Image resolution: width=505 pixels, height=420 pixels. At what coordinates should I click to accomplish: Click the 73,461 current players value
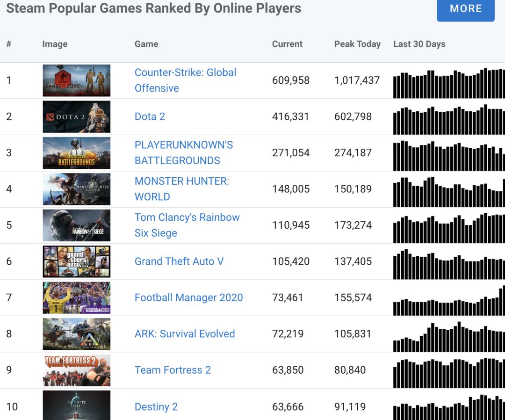[288, 297]
